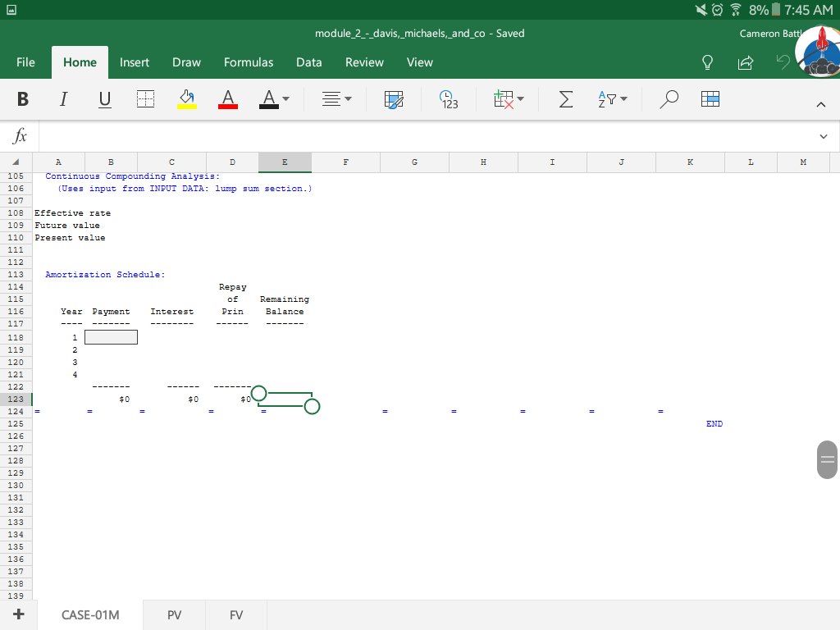Collapse the ribbon with chevron
Screen dimensions: 840x630
(x=820, y=104)
